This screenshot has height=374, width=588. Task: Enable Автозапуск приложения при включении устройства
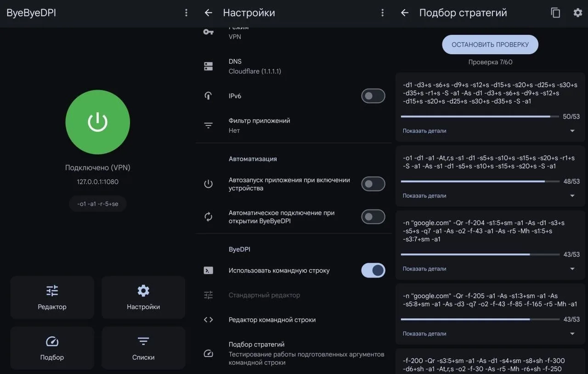[373, 184]
